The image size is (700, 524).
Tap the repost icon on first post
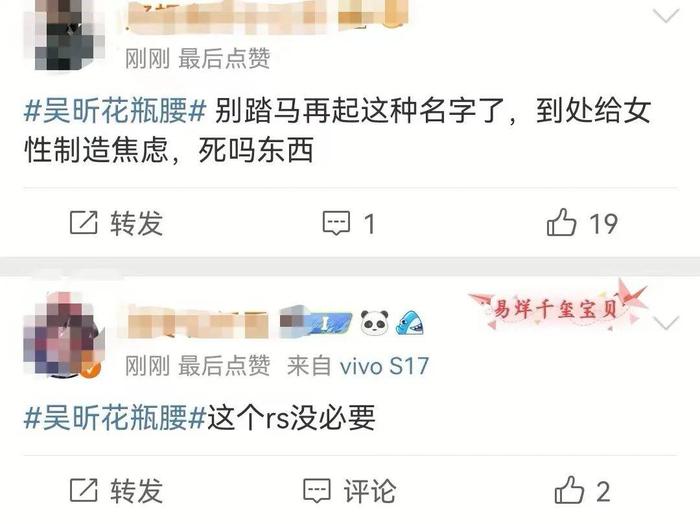[x=83, y=222]
